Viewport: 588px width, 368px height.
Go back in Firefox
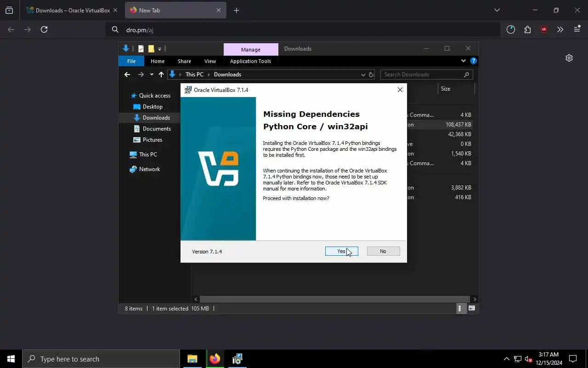(x=11, y=29)
